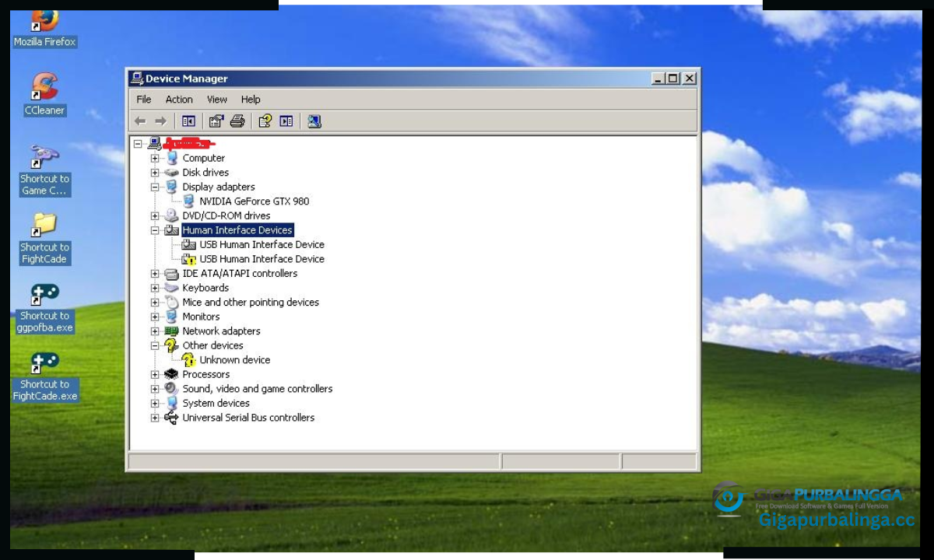Click the Print toolbar icon
934x560 pixels.
coord(237,121)
